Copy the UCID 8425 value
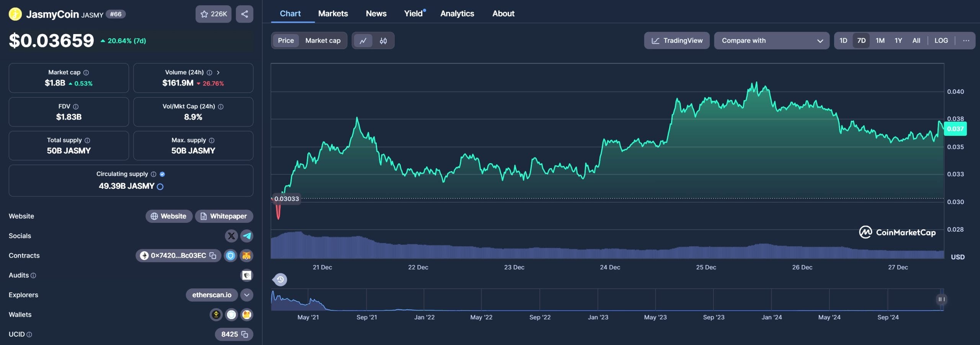The height and width of the screenshot is (345, 980). click(x=245, y=334)
